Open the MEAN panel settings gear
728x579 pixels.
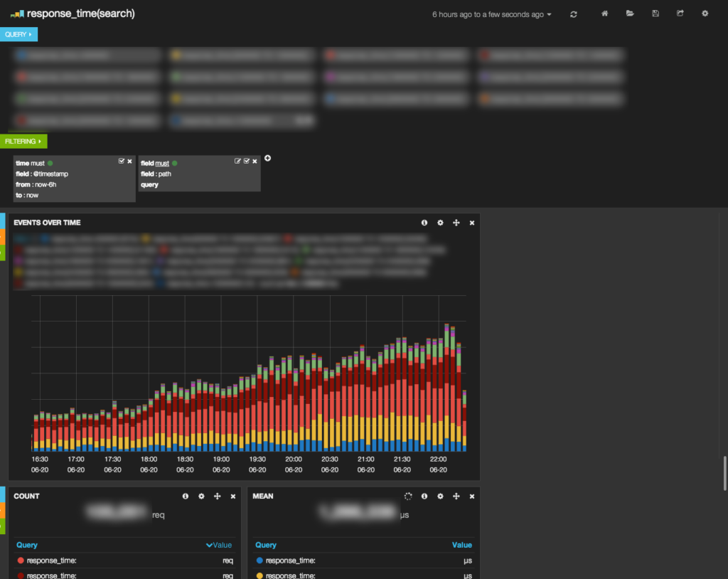click(x=440, y=496)
